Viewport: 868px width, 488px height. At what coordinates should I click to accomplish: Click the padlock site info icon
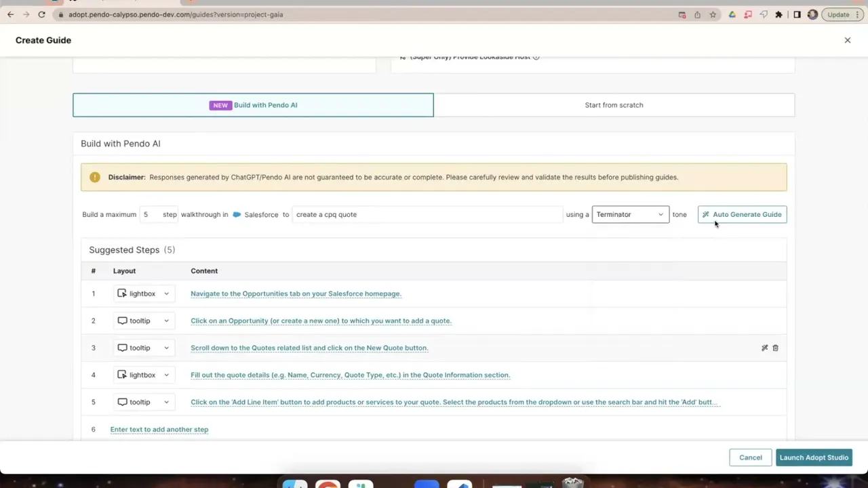point(60,14)
